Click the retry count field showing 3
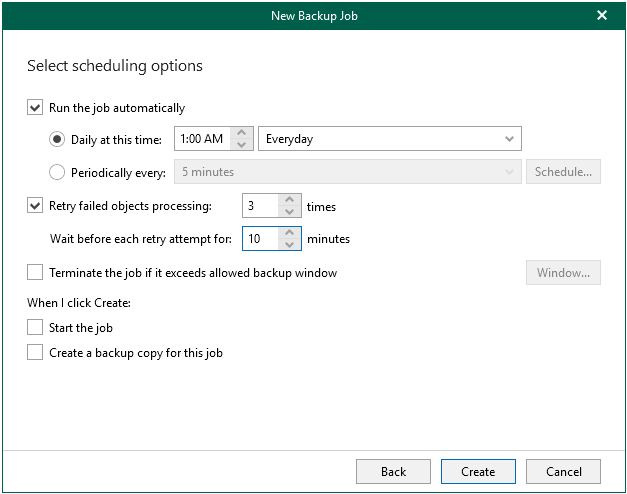 click(x=260, y=206)
